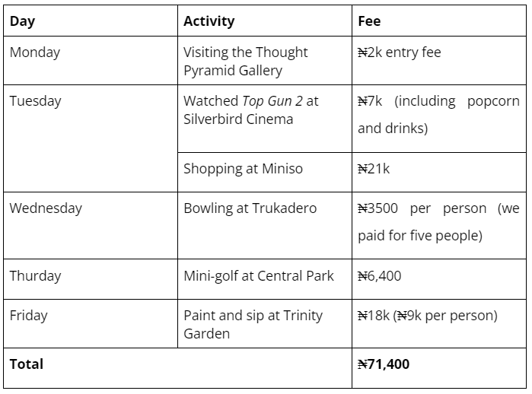
Task: Select "Mini-golf at Central Park" cell
Action: 258,276
